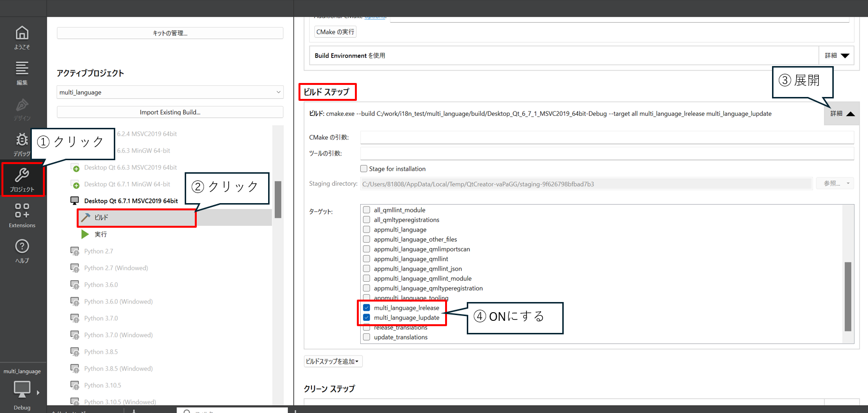Click the Debug kit selector monitor icon
The width and height of the screenshot is (868, 413).
(x=22, y=390)
